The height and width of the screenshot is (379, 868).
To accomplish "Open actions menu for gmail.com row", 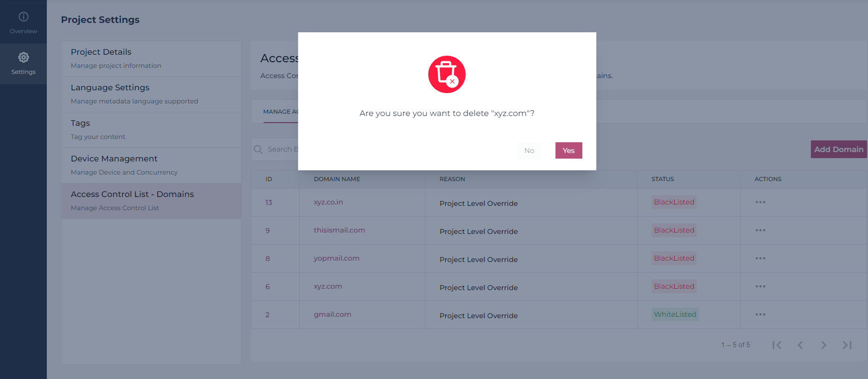I will click(760, 314).
